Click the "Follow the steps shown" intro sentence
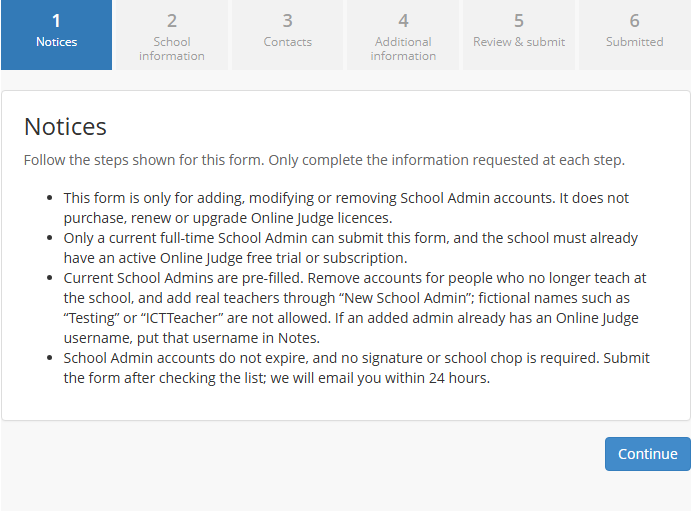 pos(324,160)
